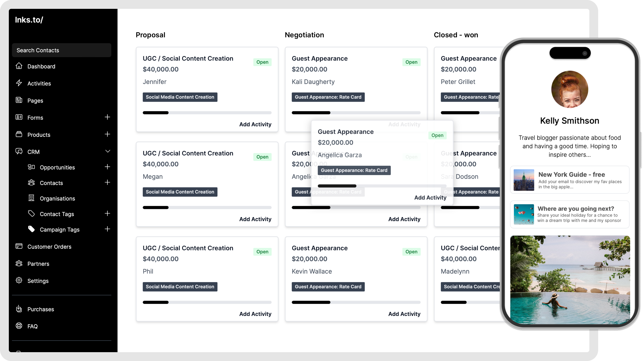Screen dimensions: 644x361
Task: Select the Opportunities menu item
Action: [x=57, y=167]
